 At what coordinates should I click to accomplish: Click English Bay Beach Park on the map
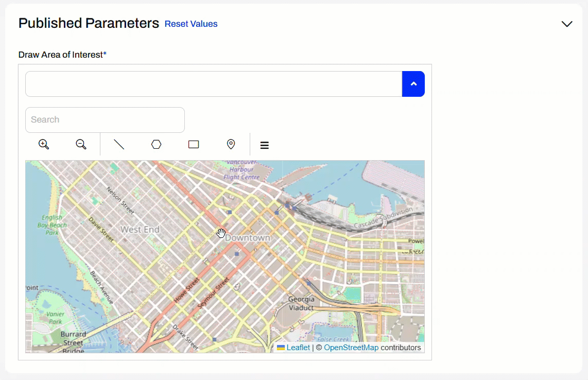point(52,225)
